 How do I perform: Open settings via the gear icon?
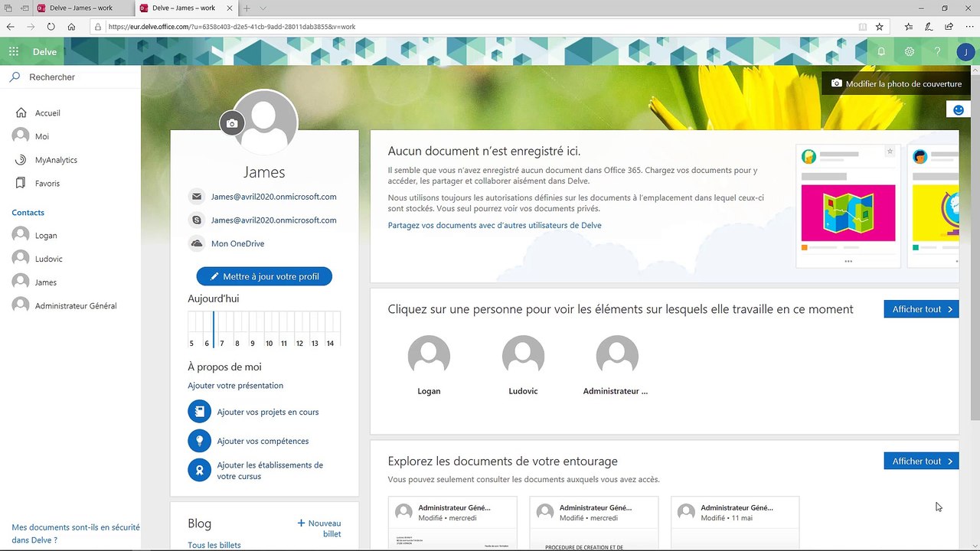(x=910, y=51)
